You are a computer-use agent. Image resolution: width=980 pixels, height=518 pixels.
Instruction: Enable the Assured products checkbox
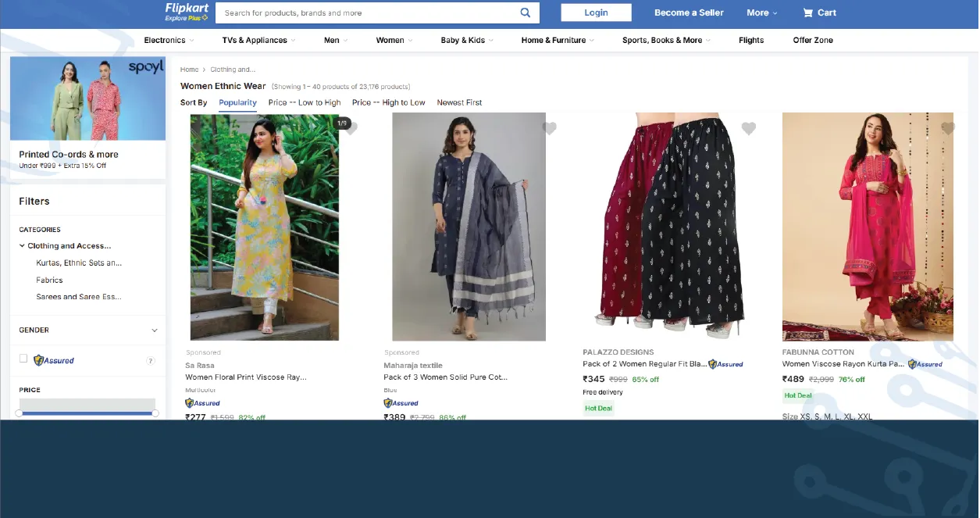(x=23, y=360)
